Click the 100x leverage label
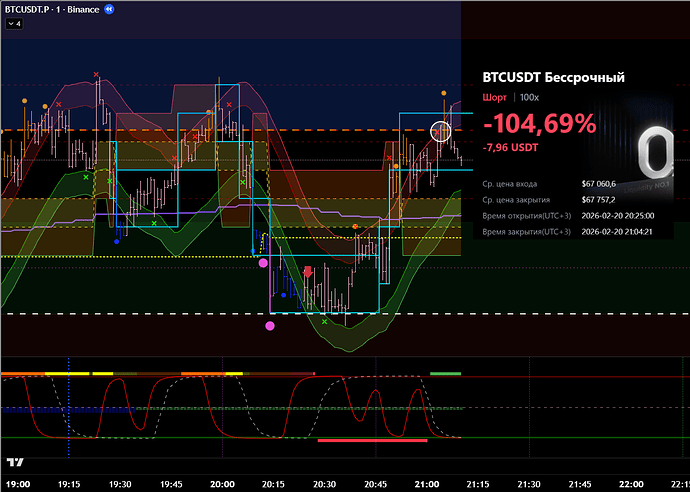Screen dimensions: 690x492 click(x=528, y=97)
